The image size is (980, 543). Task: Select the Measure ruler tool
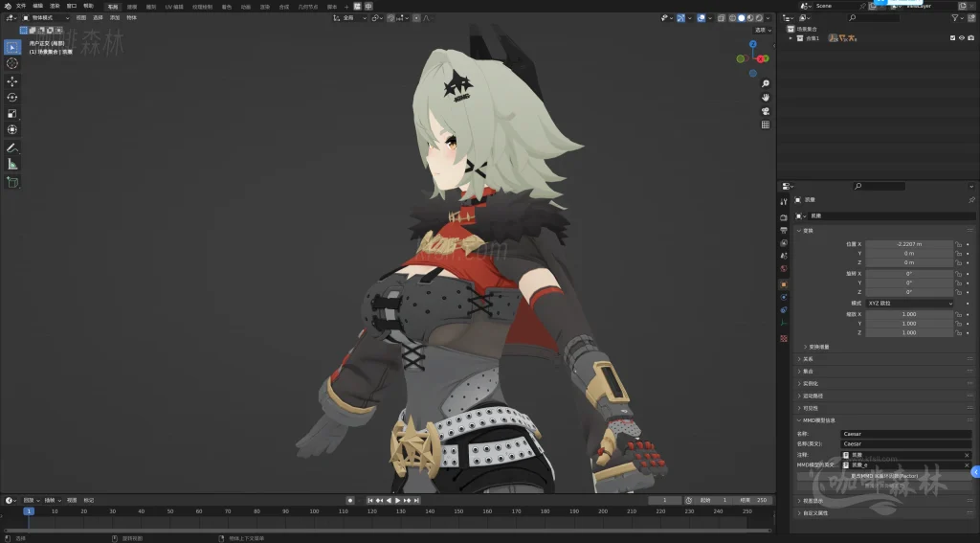(11, 164)
